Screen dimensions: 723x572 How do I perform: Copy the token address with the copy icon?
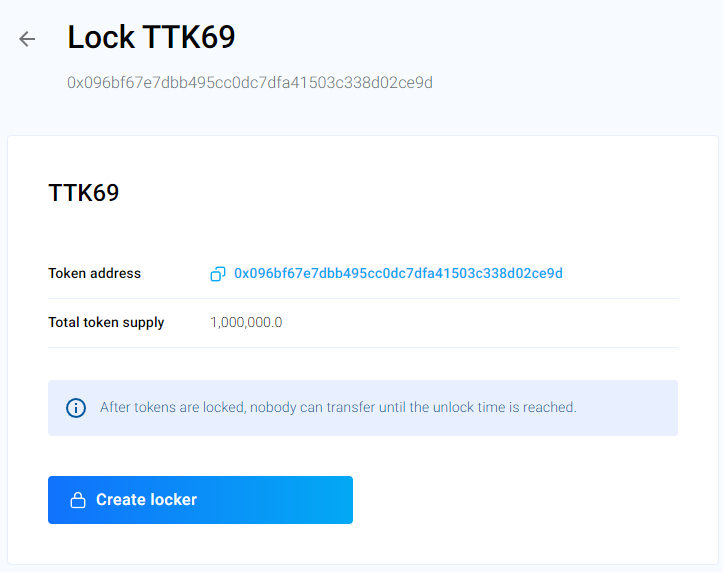click(218, 274)
